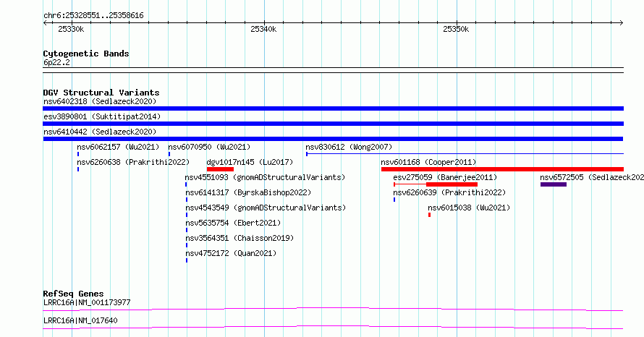Select the red bar of esv275059
Screen dimensions: 644x337
coord(452,184)
